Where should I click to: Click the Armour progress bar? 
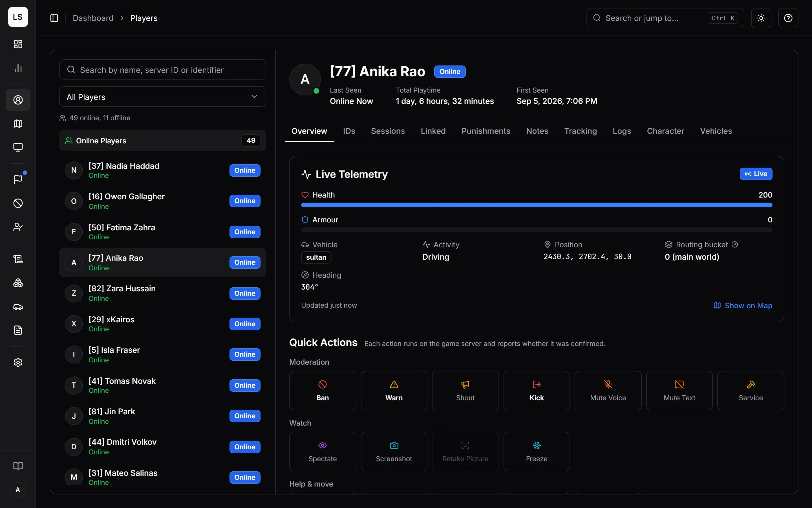tap(537, 230)
